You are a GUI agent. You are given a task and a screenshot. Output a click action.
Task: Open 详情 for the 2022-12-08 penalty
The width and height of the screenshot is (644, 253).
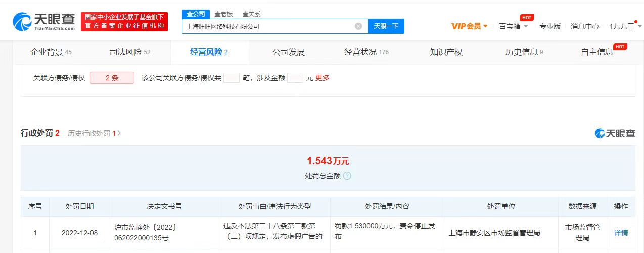[621, 233]
